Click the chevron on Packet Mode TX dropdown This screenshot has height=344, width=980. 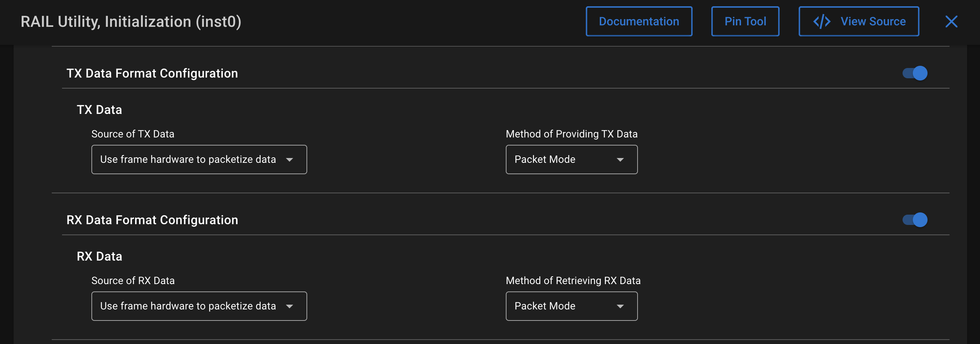pyautogui.click(x=620, y=159)
